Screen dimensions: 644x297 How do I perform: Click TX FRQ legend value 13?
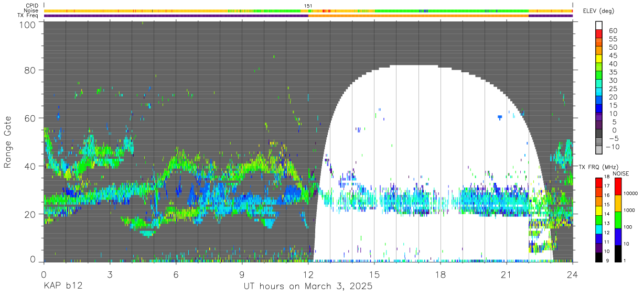click(x=607, y=223)
